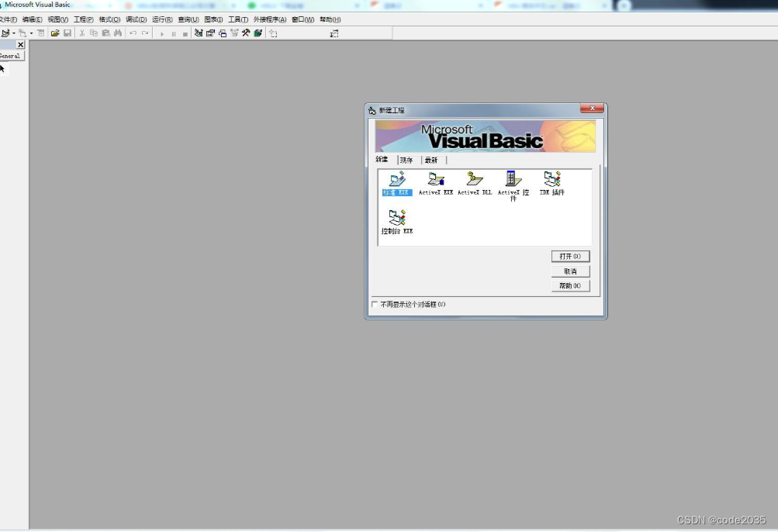The width and height of the screenshot is (778, 532).
Task: Open the 调试(D) menu
Action: pos(136,19)
